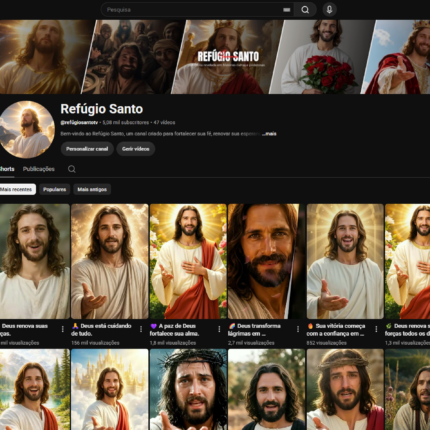The width and height of the screenshot is (430, 430).
Task: Click '2,7 mil visualizações' text
Action: click(251, 343)
